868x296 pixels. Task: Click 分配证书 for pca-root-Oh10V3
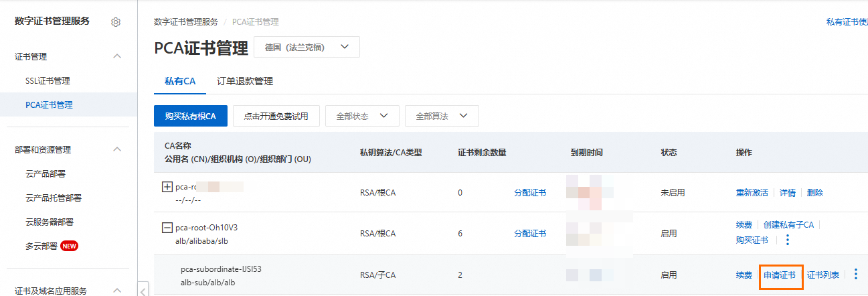[x=530, y=234]
